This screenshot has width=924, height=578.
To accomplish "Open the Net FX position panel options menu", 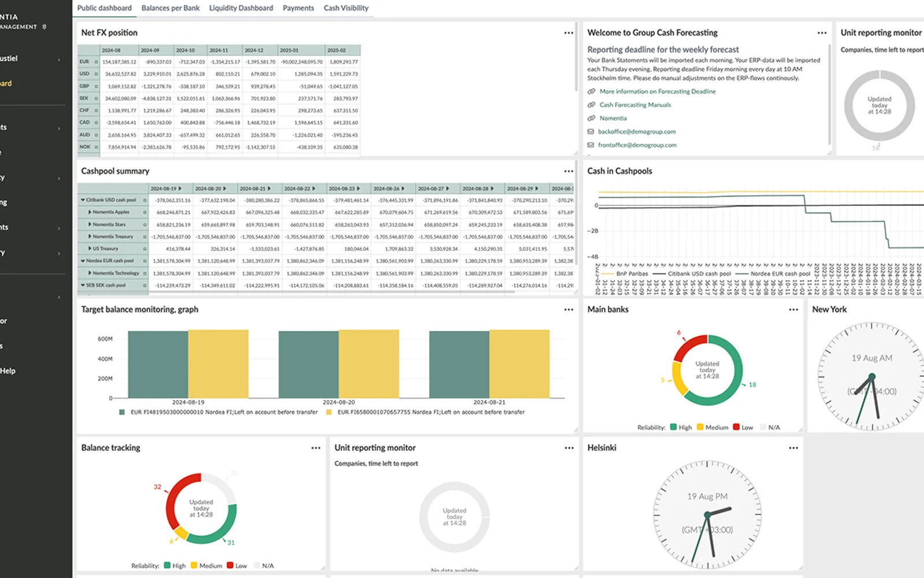I will [x=568, y=33].
